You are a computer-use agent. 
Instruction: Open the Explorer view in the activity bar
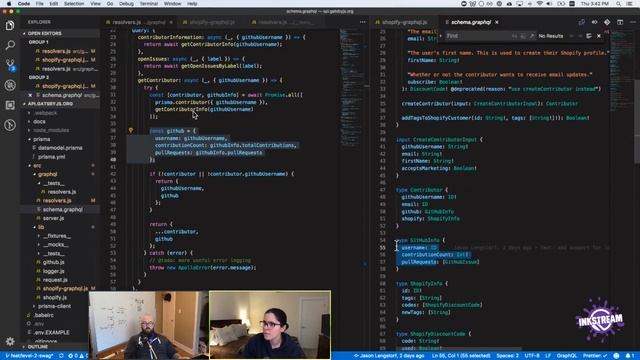coord(10,26)
